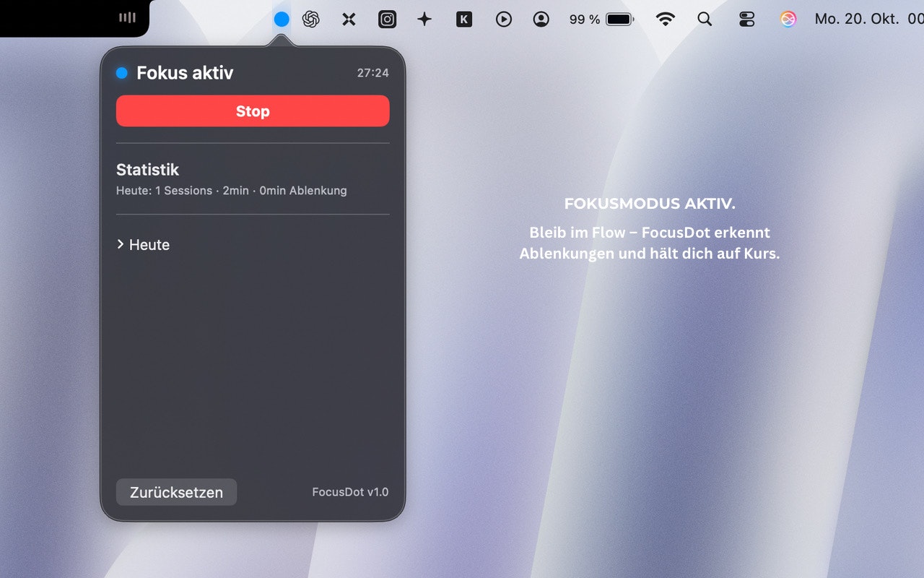Screen dimensions: 924x578
Task: Select the Statistik heading
Action: pos(147,169)
